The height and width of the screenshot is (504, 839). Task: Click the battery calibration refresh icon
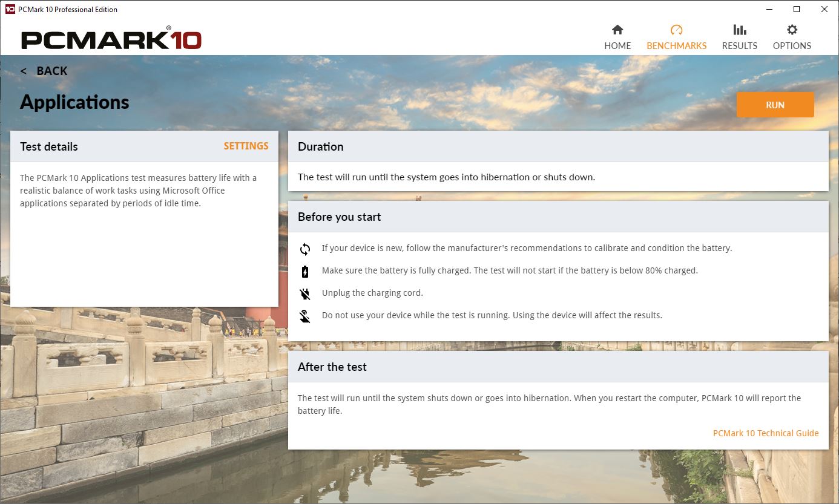pos(305,249)
